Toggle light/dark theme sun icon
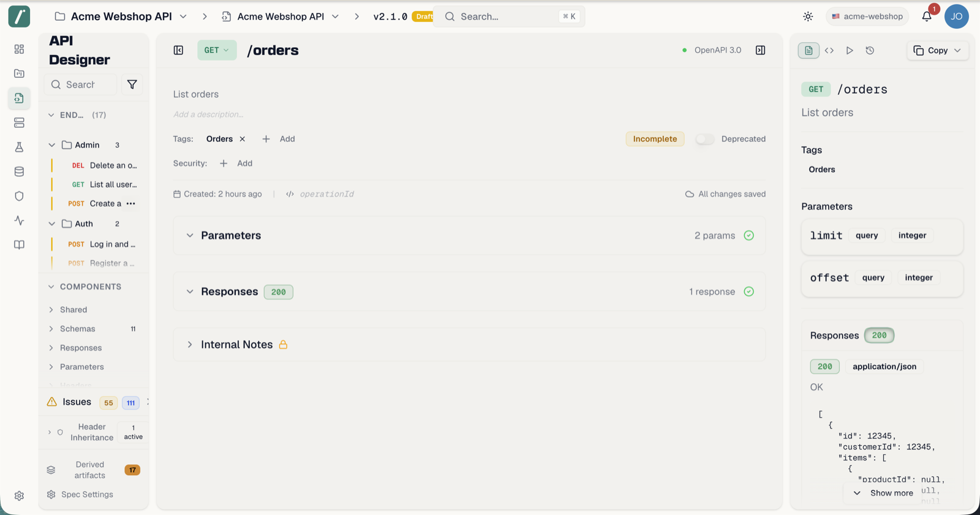Screen dimensions: 980x515 pyautogui.click(x=808, y=17)
